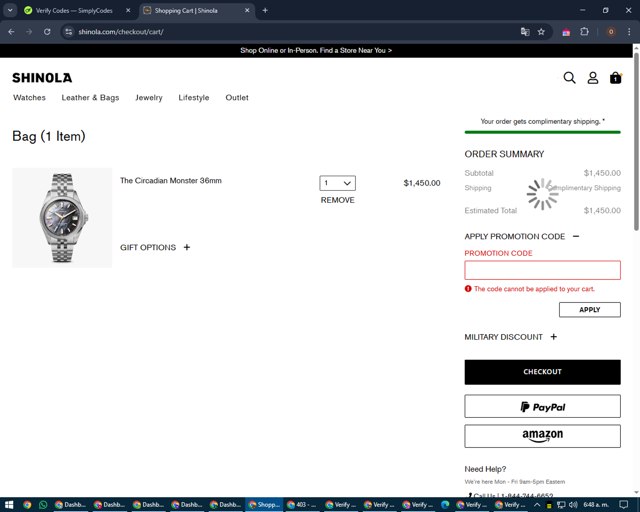640x512 pixels.
Task: Collapse Apply Promotion Code section
Action: (522, 236)
